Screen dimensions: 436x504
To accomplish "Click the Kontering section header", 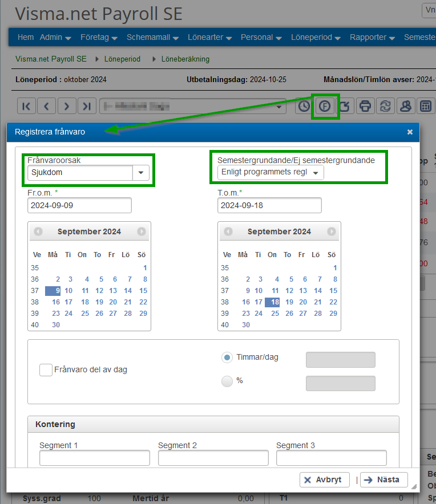I will coord(213,424).
